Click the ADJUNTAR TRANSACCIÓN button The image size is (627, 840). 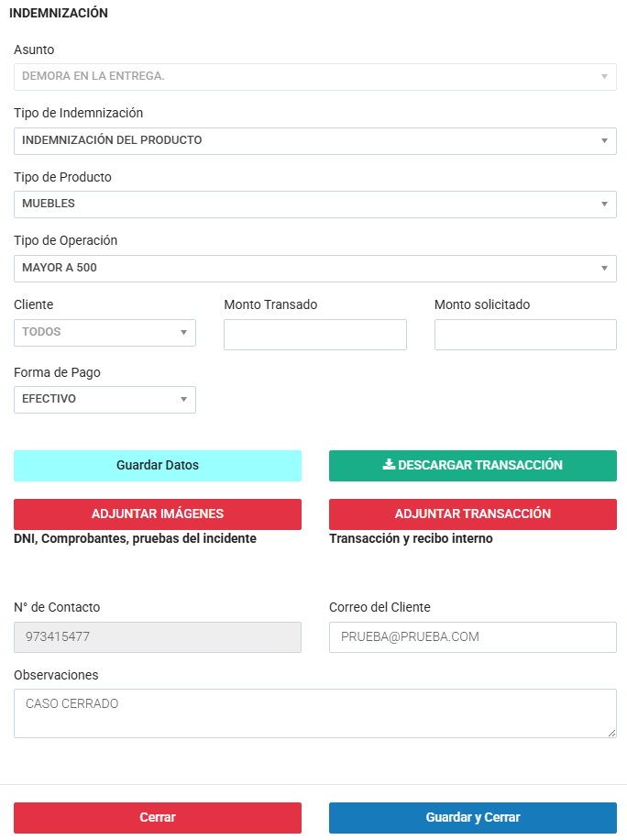473,514
